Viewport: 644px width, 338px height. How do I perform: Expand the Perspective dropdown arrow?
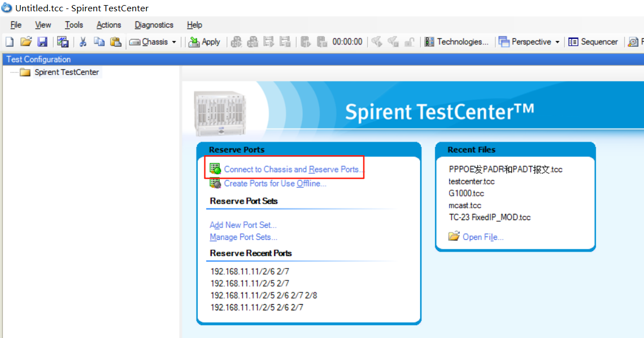point(558,42)
